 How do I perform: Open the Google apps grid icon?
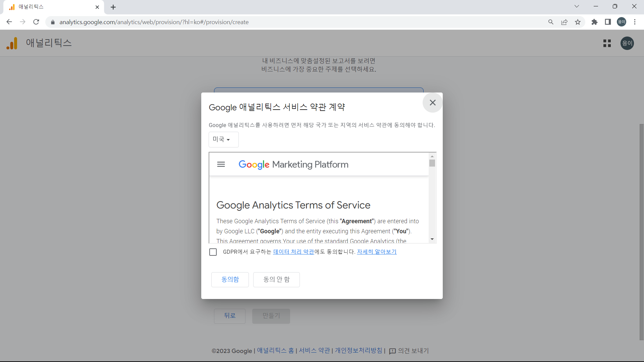[x=607, y=43]
